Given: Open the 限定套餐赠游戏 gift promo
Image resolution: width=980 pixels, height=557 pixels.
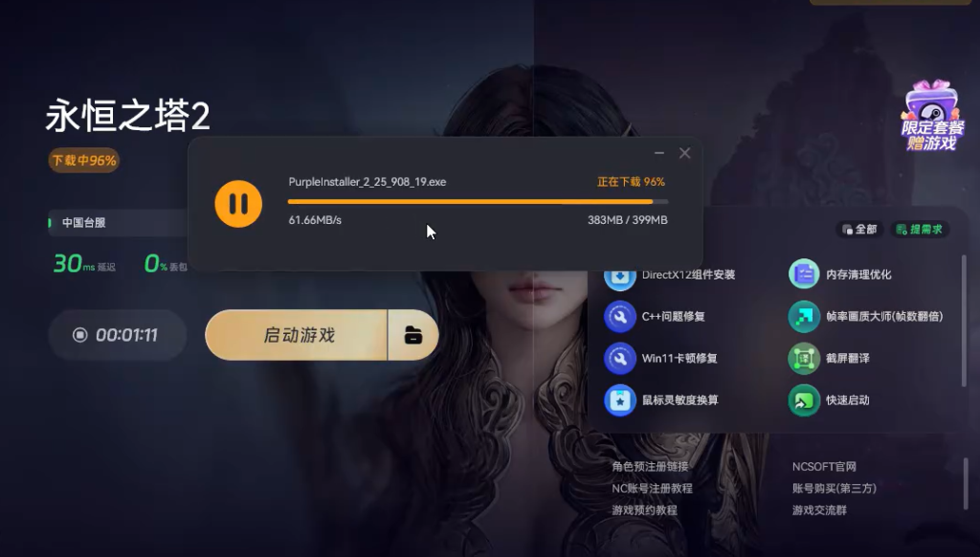Looking at the screenshot, I should (x=932, y=116).
